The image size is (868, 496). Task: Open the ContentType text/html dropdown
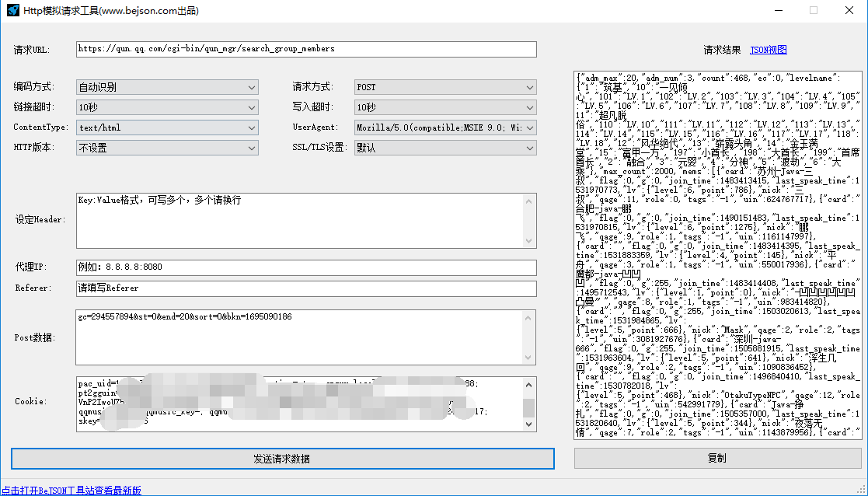167,127
